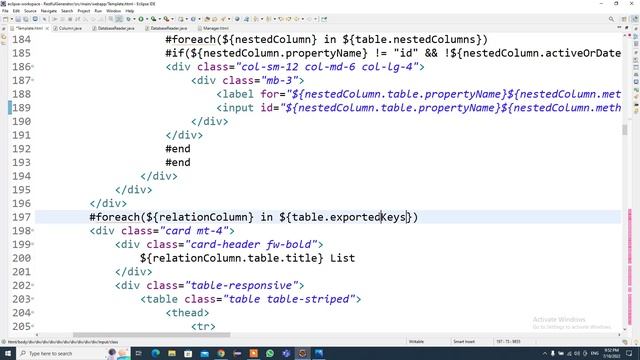Image resolution: width=640 pixels, height=360 pixels.
Task: Open the Windows Start menu
Action: click(x=7, y=353)
